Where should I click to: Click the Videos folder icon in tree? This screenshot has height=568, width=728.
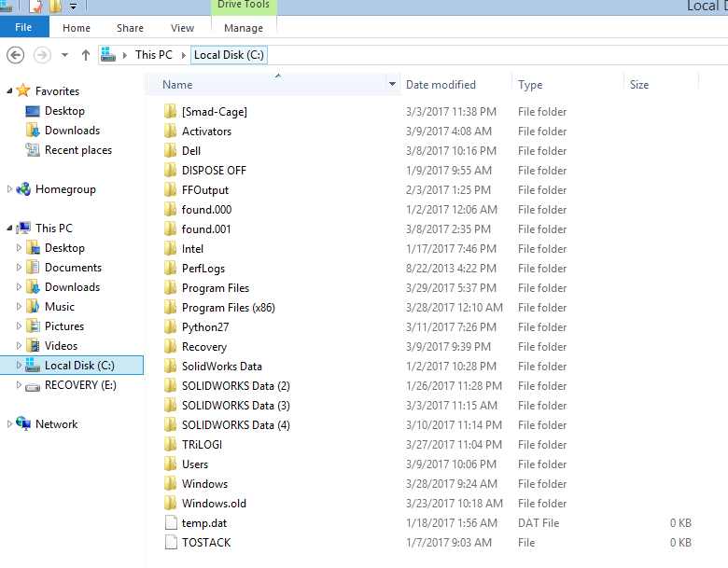[x=33, y=345]
